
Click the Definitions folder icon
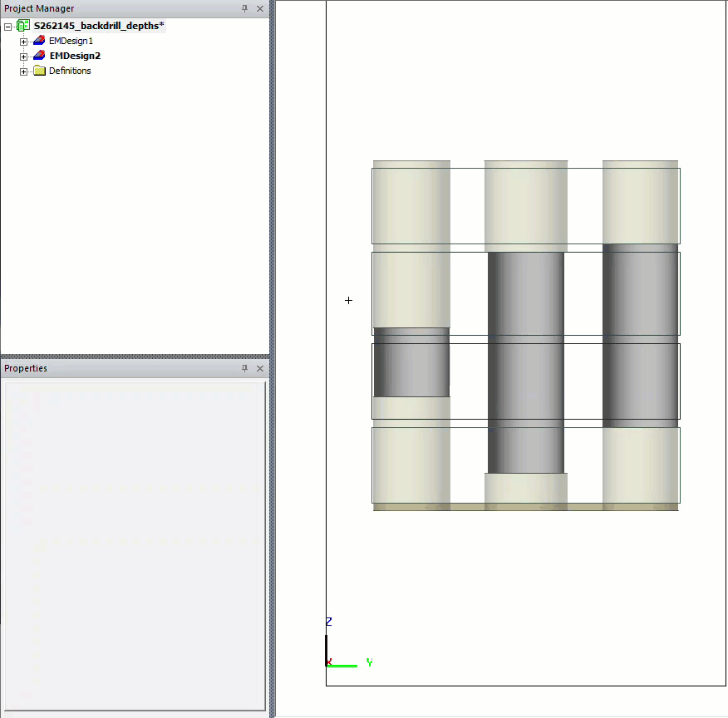point(38,71)
